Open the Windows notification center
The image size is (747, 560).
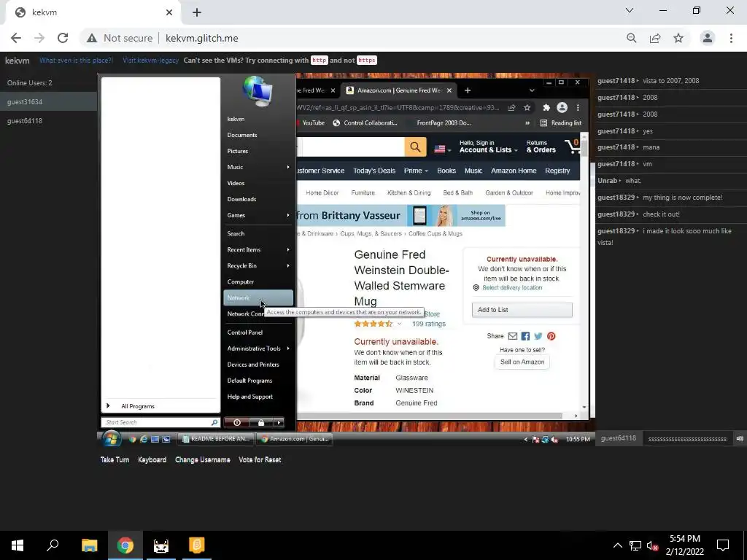click(723, 545)
